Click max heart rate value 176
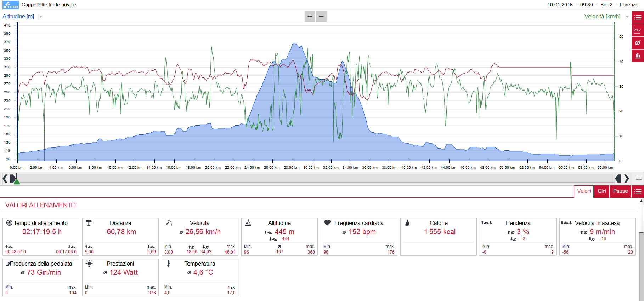Viewport: 644px width, 301px height. point(391,252)
